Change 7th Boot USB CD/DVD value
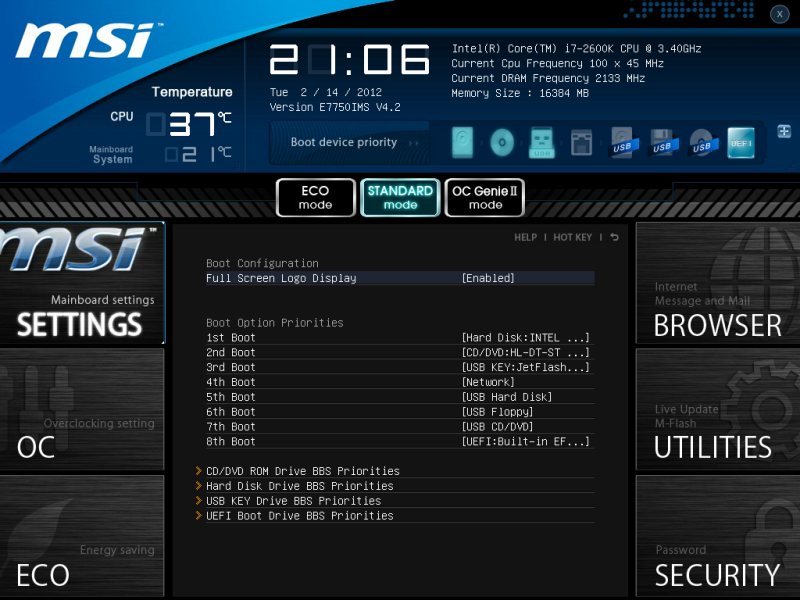The image size is (800, 600). (497, 427)
